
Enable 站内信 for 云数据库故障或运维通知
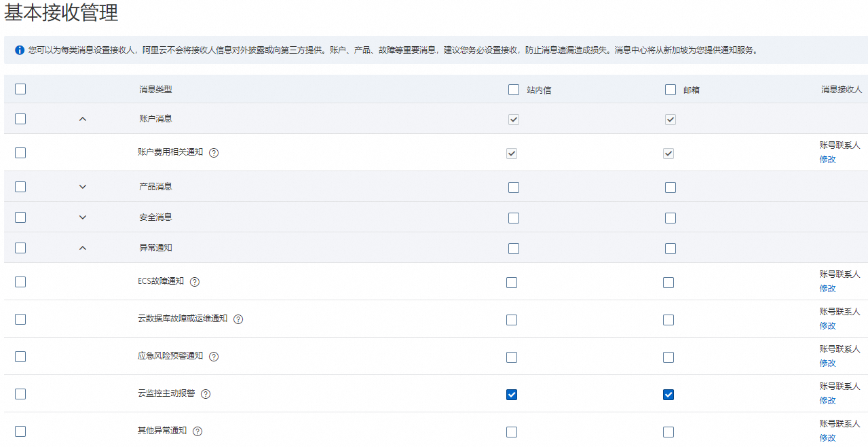pos(512,320)
